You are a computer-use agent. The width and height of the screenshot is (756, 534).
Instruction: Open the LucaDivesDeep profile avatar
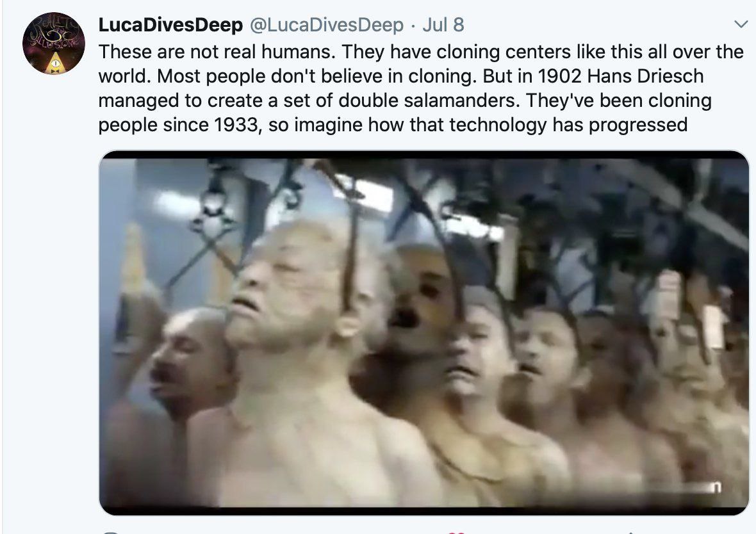pyautogui.click(x=54, y=44)
